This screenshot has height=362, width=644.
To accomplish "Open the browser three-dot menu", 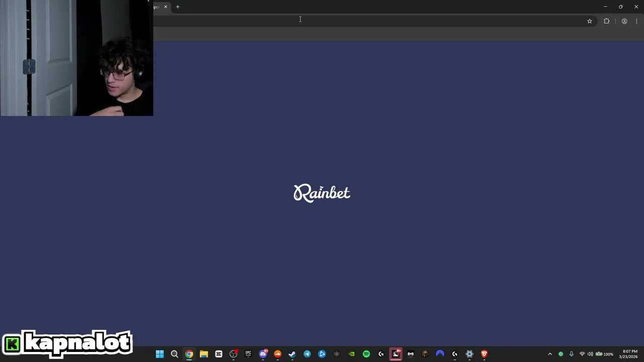I will (636, 21).
